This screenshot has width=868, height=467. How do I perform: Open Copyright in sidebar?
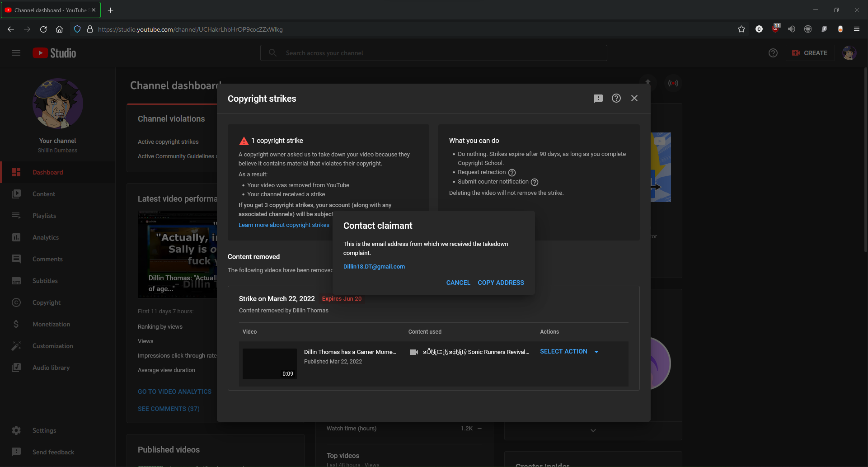(57, 302)
